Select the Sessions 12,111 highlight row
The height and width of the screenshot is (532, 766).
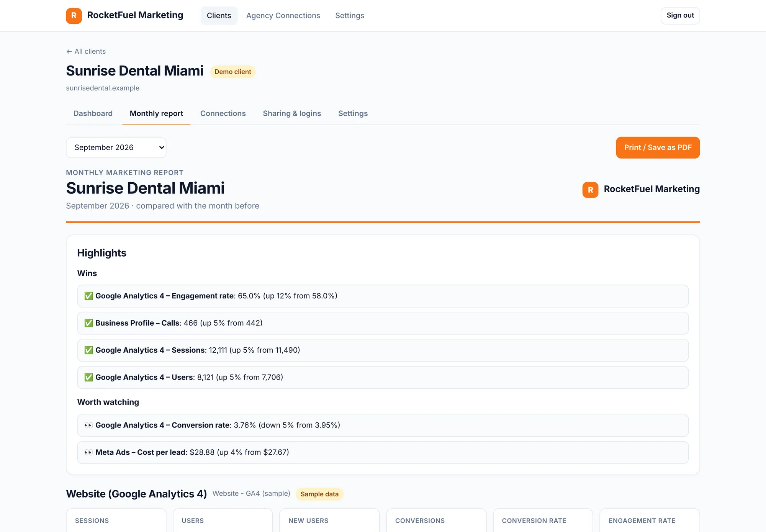[x=383, y=350]
